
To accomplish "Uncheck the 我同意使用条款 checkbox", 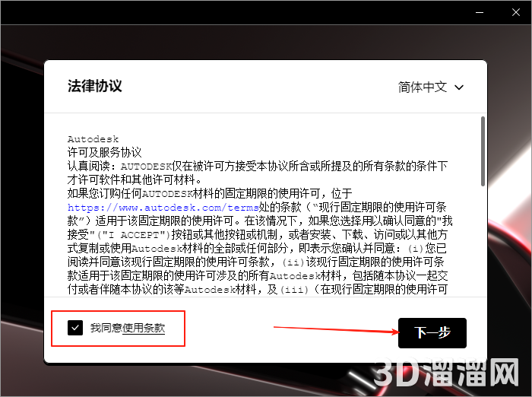I will (75, 328).
